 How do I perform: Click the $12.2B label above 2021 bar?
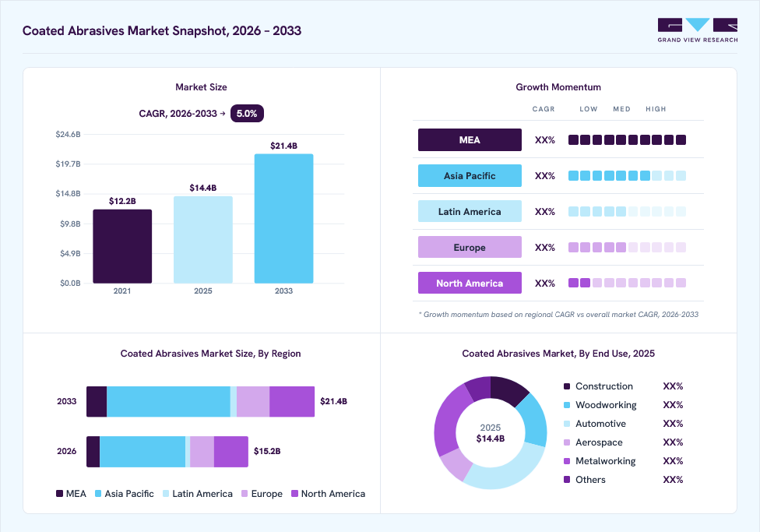(x=122, y=201)
